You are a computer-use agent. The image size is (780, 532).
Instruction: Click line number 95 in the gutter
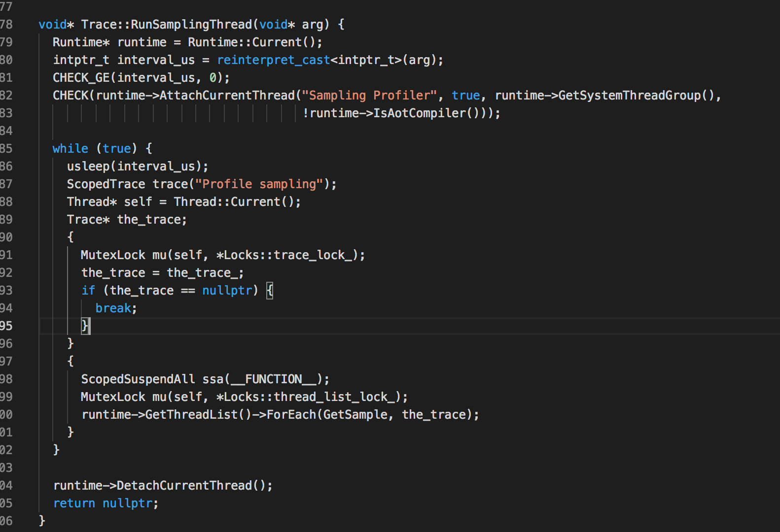[6, 326]
